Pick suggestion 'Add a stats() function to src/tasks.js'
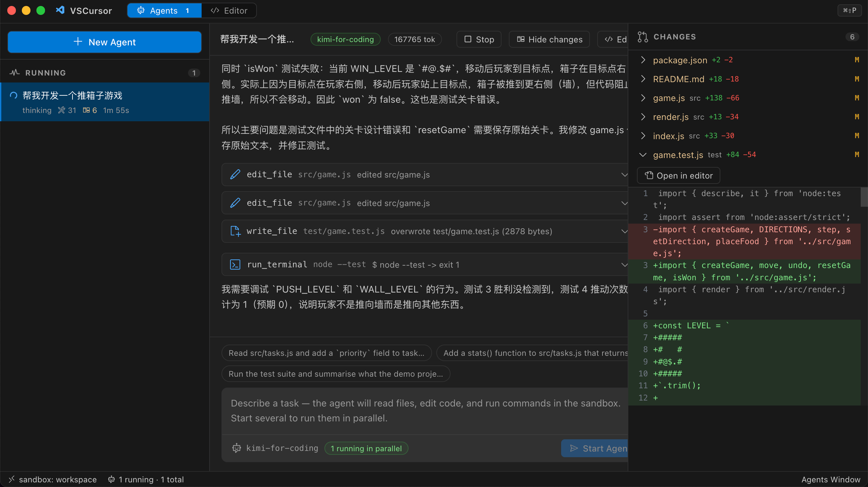 click(x=532, y=353)
